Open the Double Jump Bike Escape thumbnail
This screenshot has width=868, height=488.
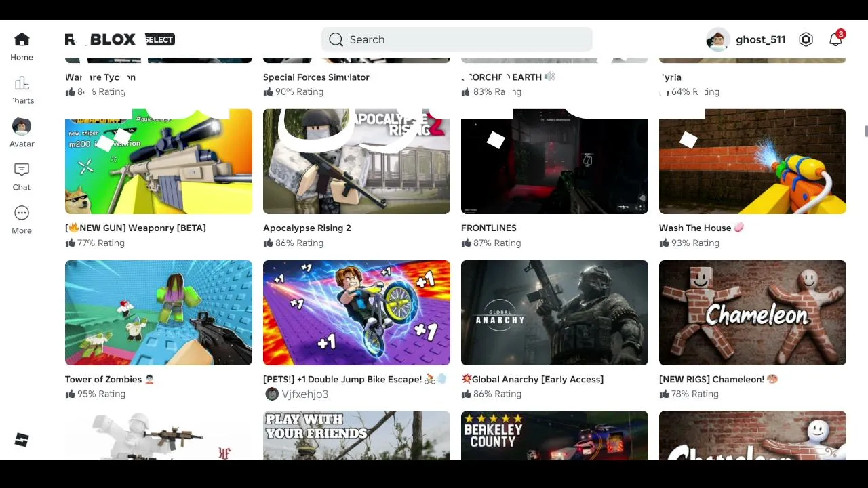[357, 312]
